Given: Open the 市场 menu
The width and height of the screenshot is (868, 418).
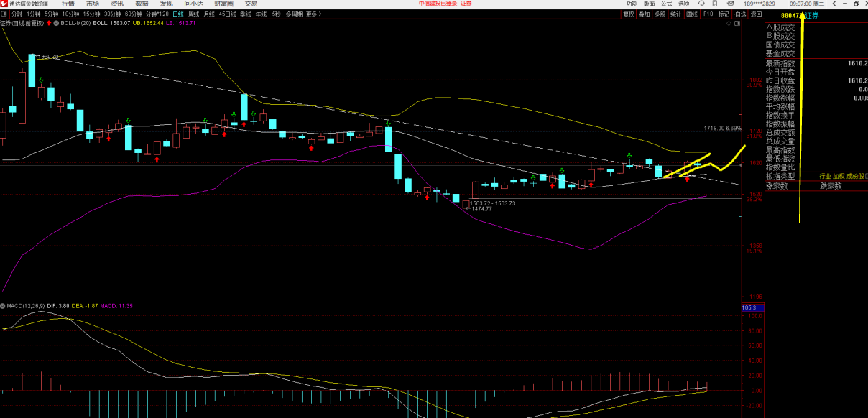Looking at the screenshot, I should click(x=93, y=4).
